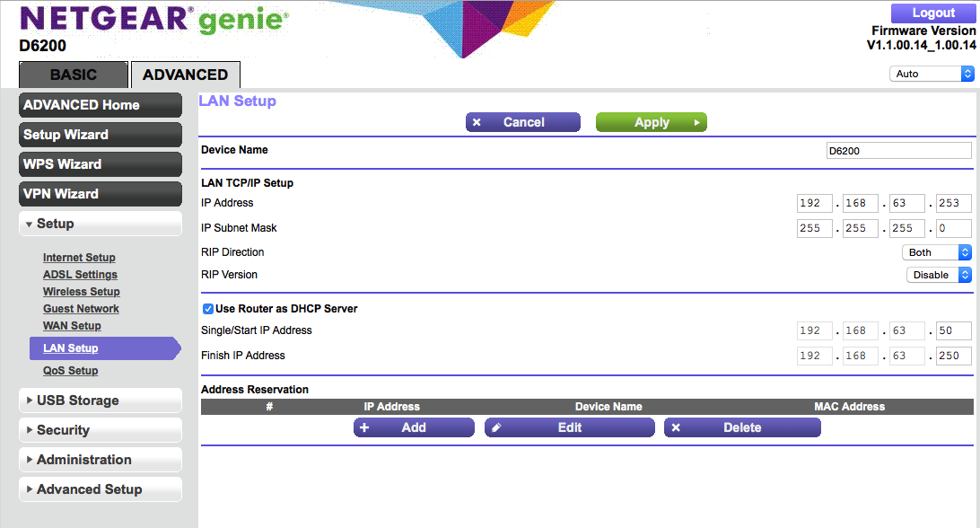Open the Auto language dropdown

(931, 74)
